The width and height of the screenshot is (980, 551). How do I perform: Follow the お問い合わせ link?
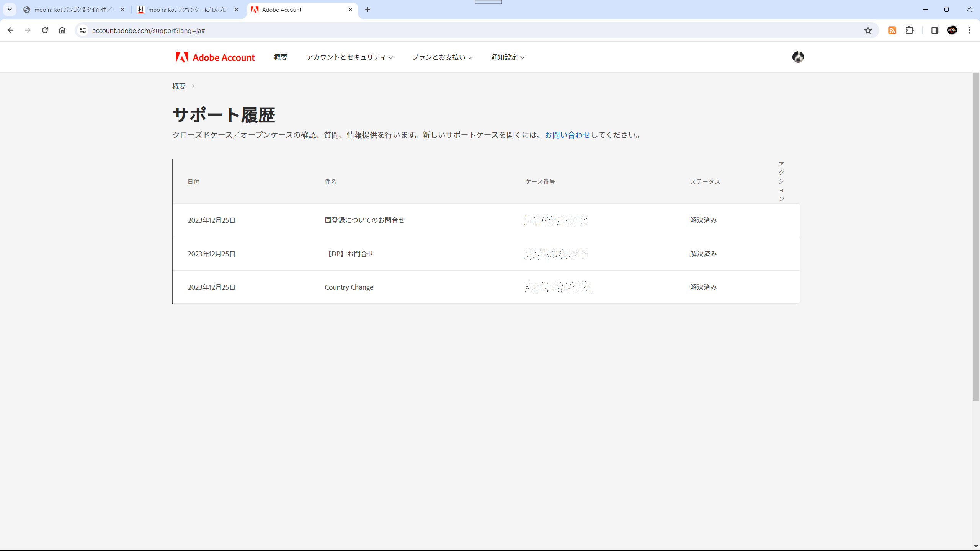(567, 135)
